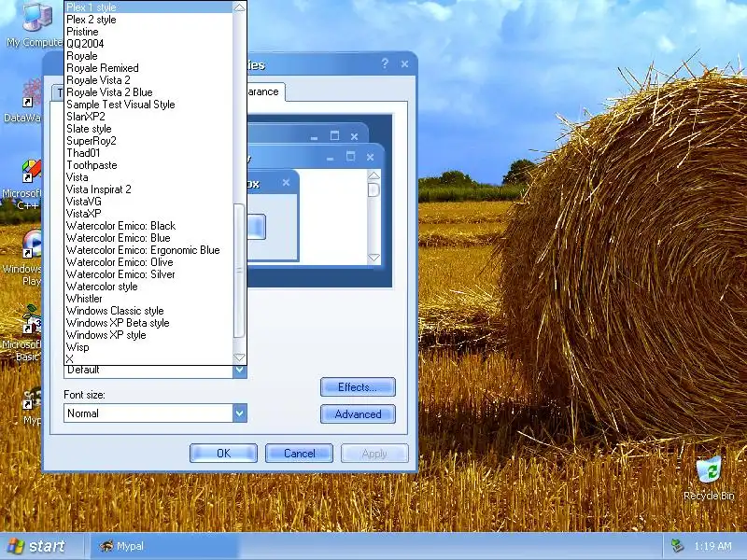The image size is (747, 560).
Task: Click the Cancel button
Action: click(299, 454)
